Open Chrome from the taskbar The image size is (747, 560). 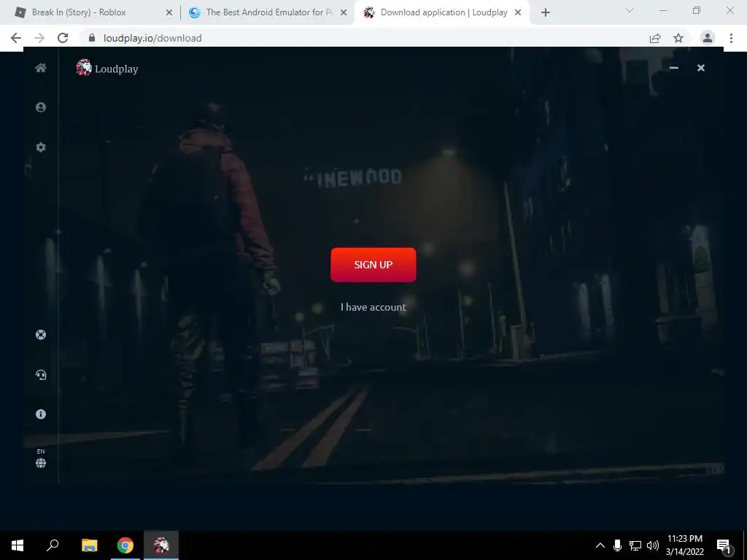pos(125,545)
